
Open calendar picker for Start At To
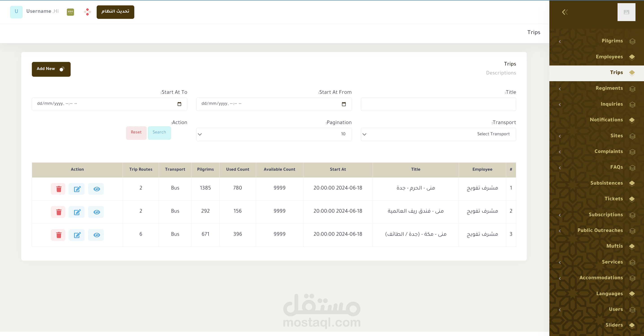click(179, 104)
